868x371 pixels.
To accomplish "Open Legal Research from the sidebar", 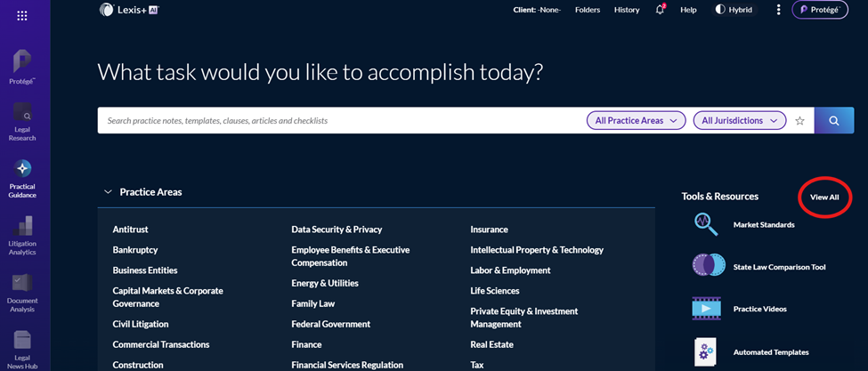I will 22,120.
